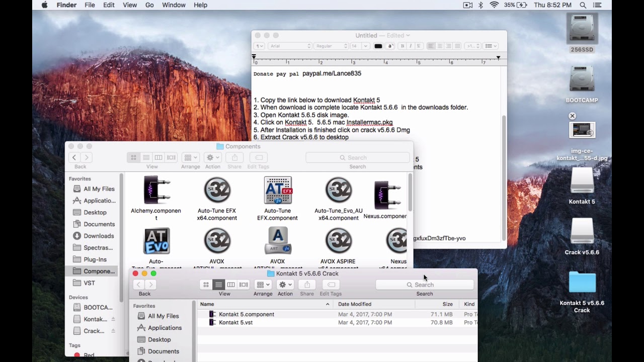Open the View menu

130,5
